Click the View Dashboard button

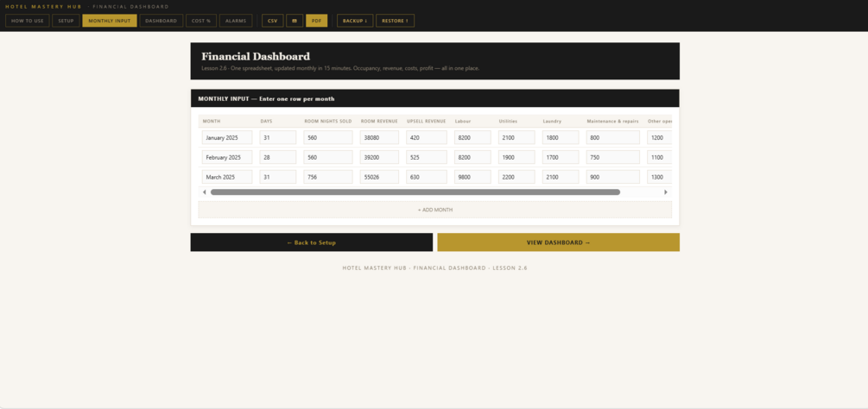(x=559, y=242)
